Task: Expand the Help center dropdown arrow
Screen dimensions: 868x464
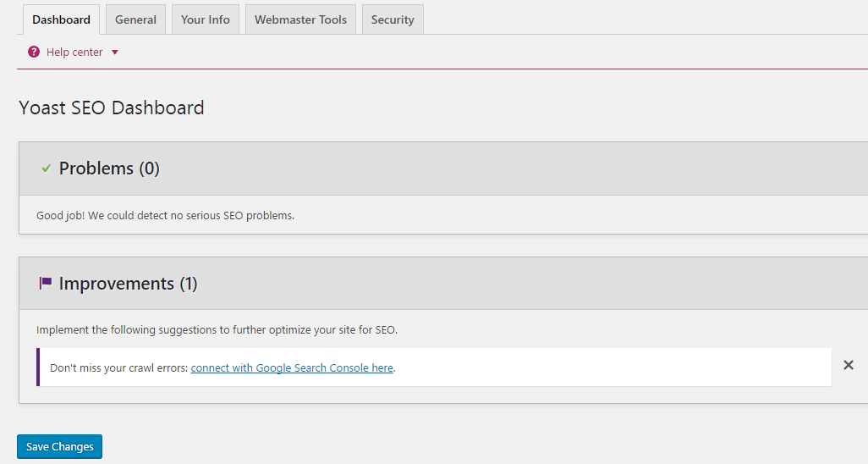Action: click(x=115, y=52)
